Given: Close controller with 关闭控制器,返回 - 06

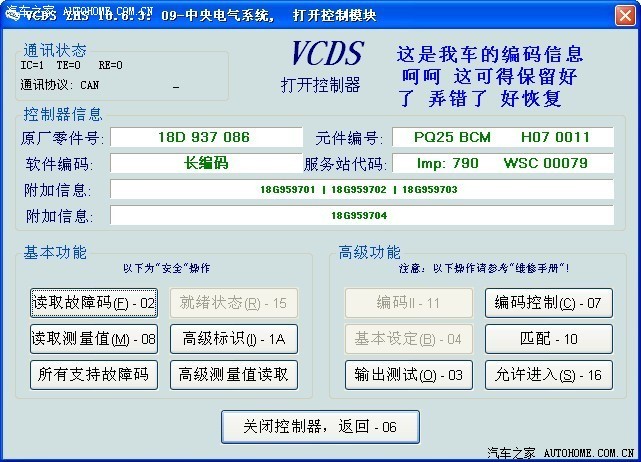Looking at the screenshot, I should (x=320, y=427).
